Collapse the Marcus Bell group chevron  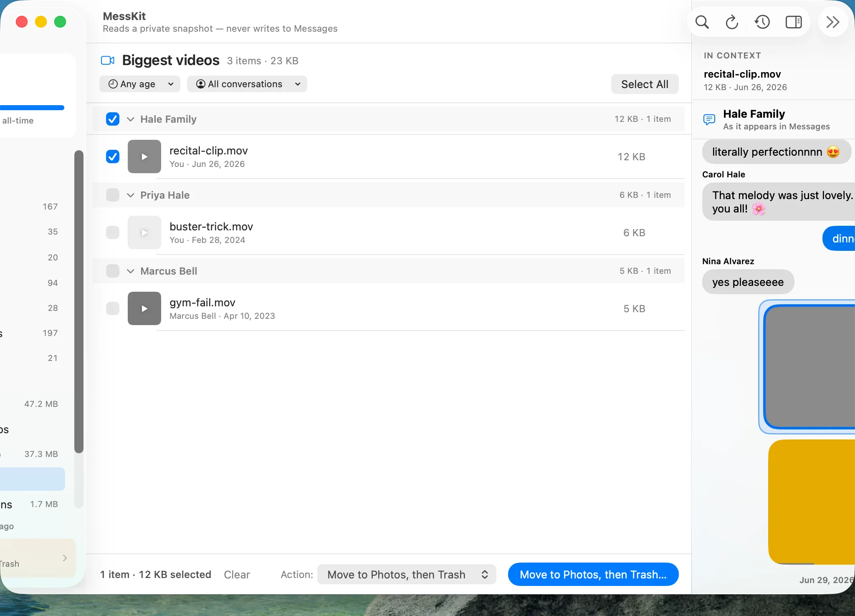[131, 271]
